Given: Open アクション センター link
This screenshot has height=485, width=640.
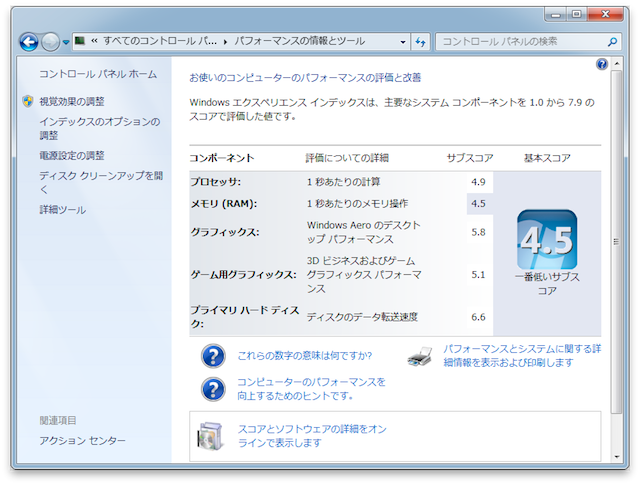Looking at the screenshot, I should 82,441.
